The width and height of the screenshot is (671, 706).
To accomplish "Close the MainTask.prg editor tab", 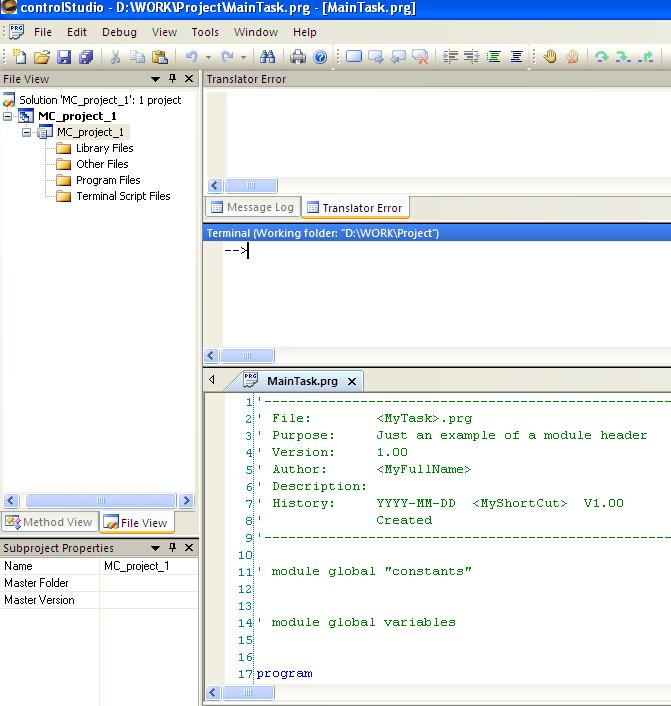I will 352,381.
